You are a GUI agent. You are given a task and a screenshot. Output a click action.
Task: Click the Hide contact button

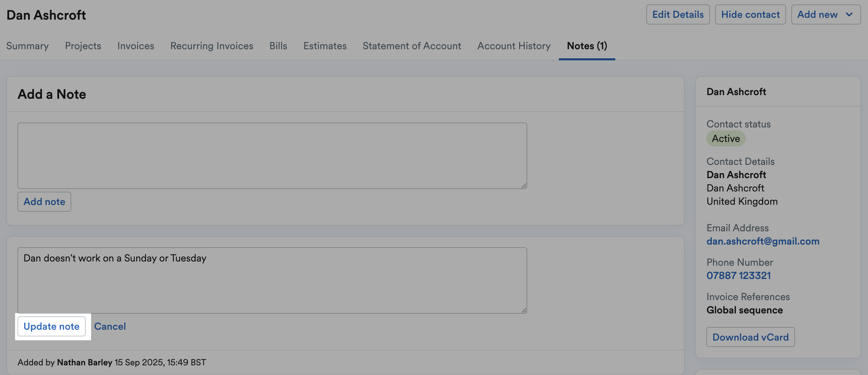[750, 14]
